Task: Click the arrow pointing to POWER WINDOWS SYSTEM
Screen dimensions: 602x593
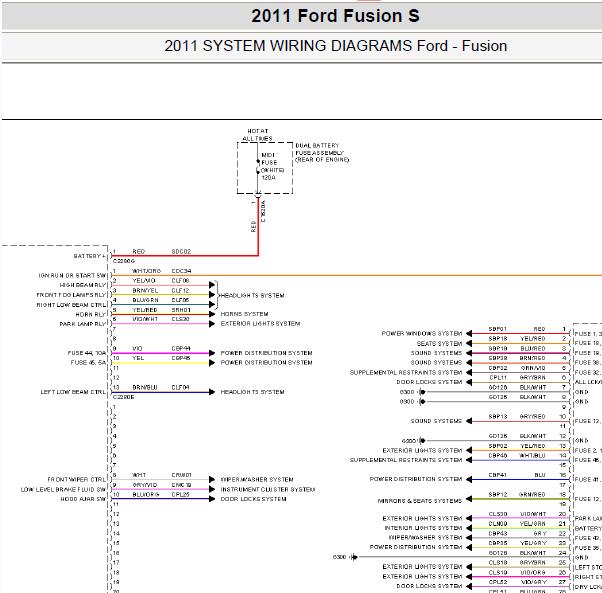Action: [469, 334]
